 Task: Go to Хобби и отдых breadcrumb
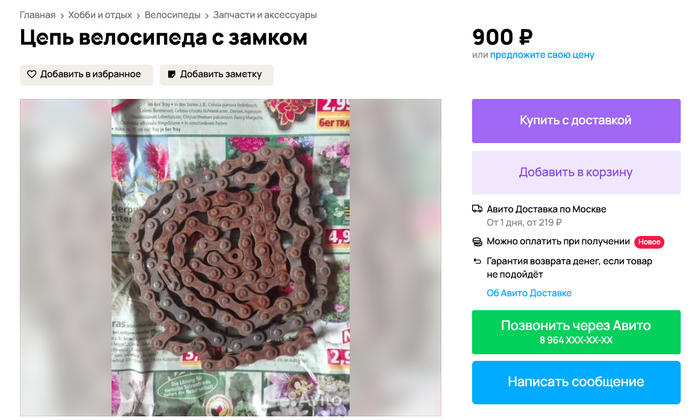click(100, 15)
